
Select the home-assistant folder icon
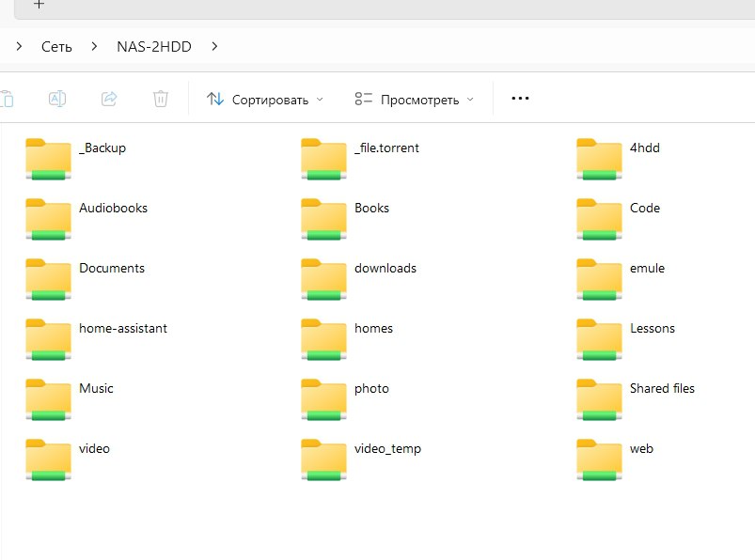(48, 338)
